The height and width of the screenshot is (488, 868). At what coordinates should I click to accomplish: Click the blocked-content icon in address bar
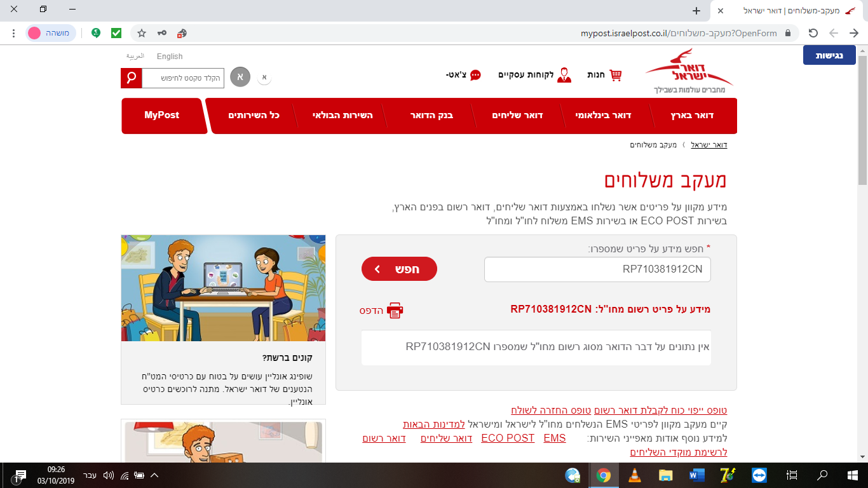point(182,33)
